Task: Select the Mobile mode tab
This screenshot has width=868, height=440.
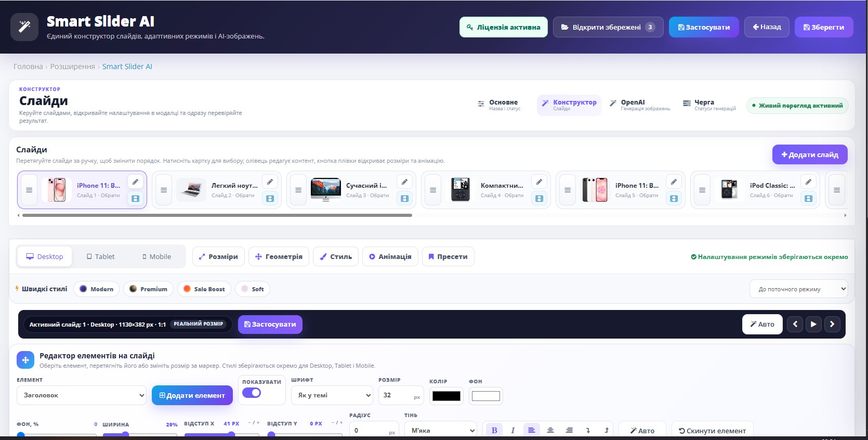Action: [x=156, y=256]
